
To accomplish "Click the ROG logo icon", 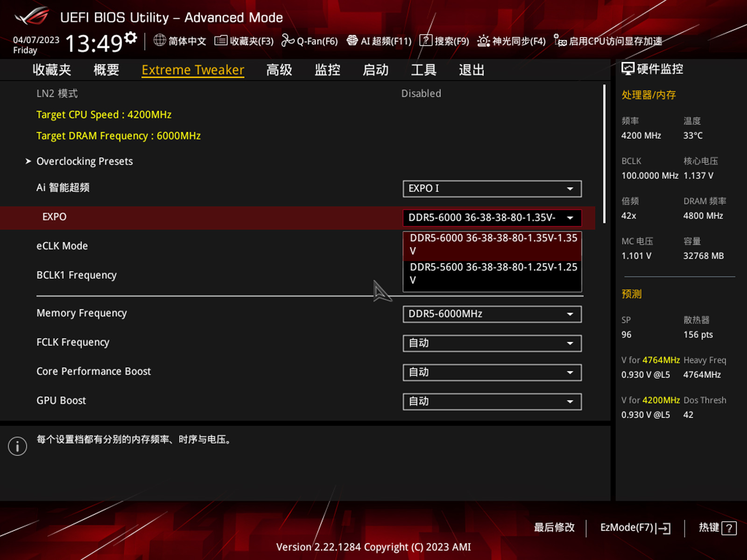I will point(32,17).
